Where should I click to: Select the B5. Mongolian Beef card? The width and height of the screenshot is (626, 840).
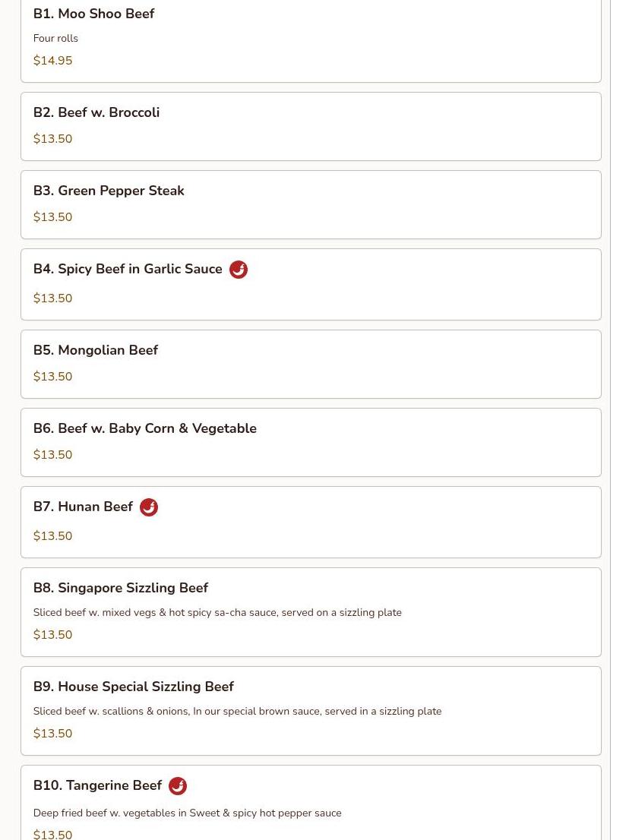pyautogui.click(x=311, y=365)
